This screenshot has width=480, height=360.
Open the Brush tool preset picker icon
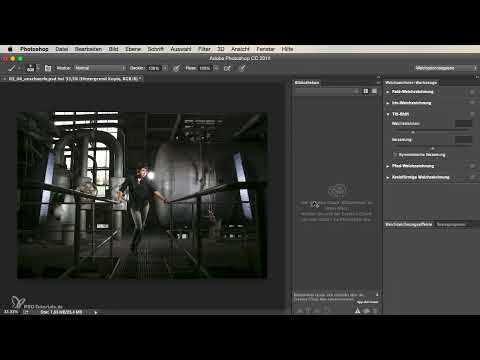pos(12,68)
